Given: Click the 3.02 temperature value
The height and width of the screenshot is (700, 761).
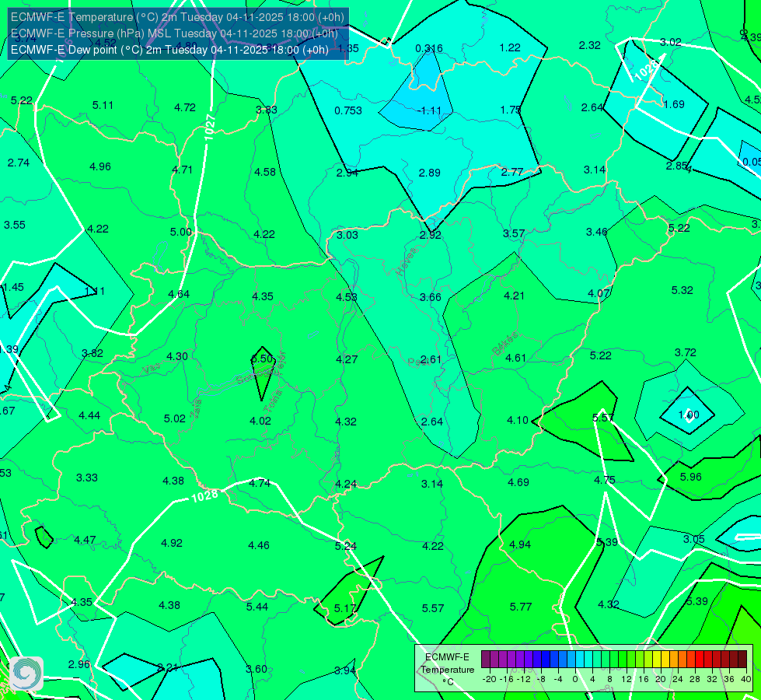Looking at the screenshot, I should click(x=670, y=42).
